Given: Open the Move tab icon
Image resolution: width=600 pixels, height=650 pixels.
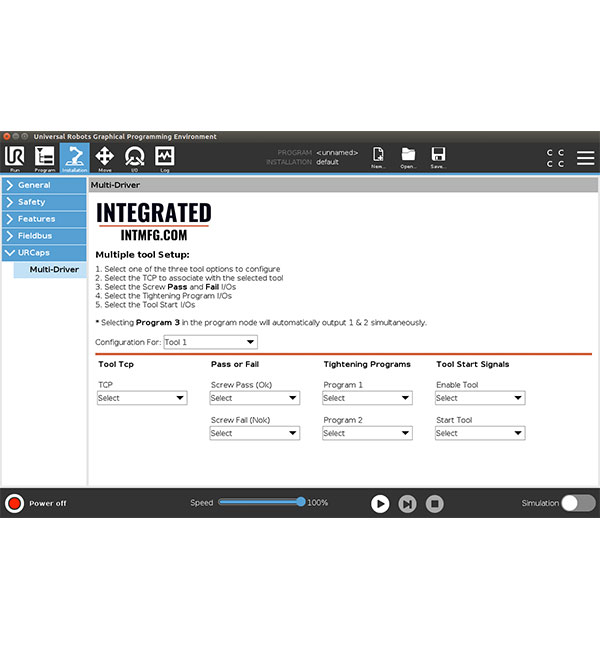Looking at the screenshot, I should (x=104, y=158).
